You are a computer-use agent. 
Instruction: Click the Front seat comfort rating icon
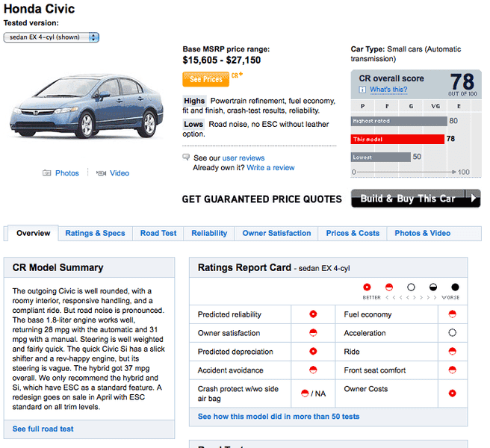[452, 370]
